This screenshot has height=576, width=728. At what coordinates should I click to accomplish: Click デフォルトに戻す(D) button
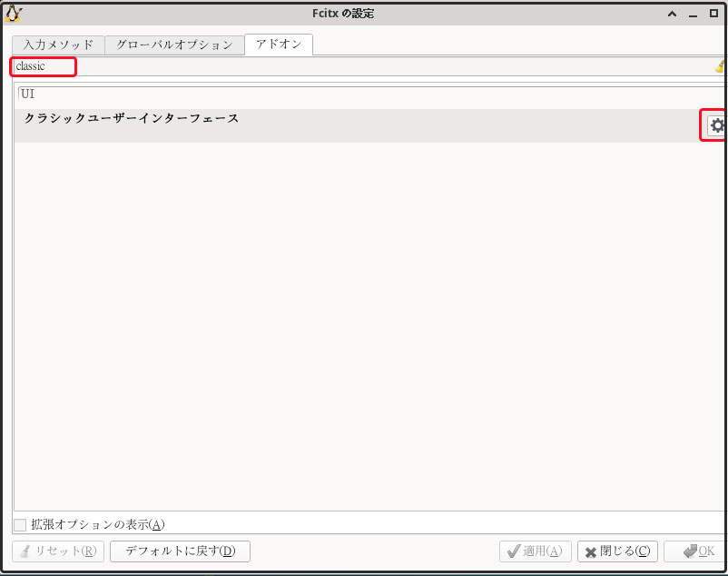(x=180, y=551)
